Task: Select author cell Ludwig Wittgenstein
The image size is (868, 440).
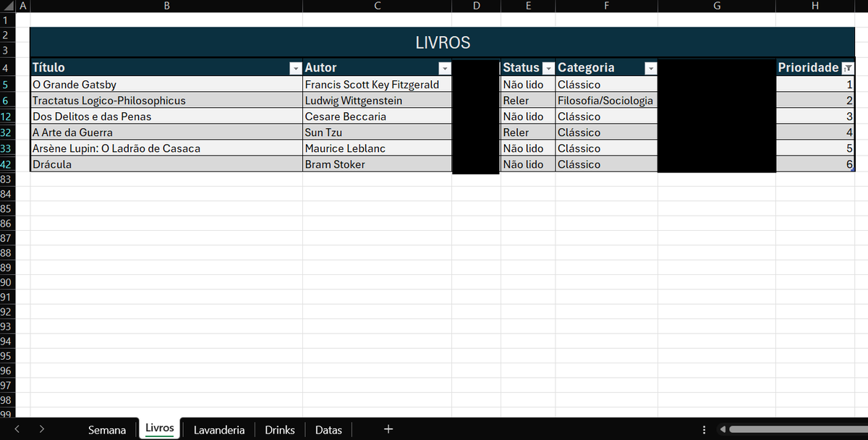Action: click(x=377, y=101)
